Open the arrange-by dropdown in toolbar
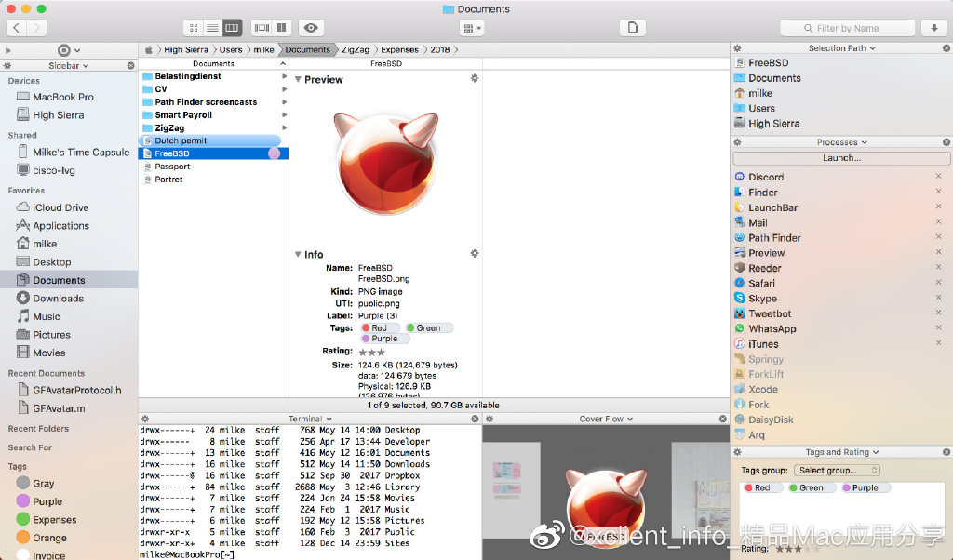 point(472,28)
